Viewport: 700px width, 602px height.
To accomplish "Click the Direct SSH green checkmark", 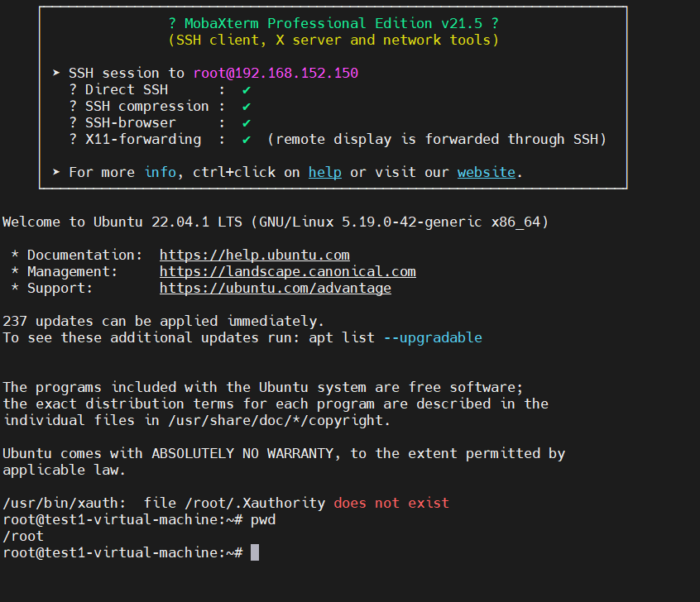I will point(247,90).
